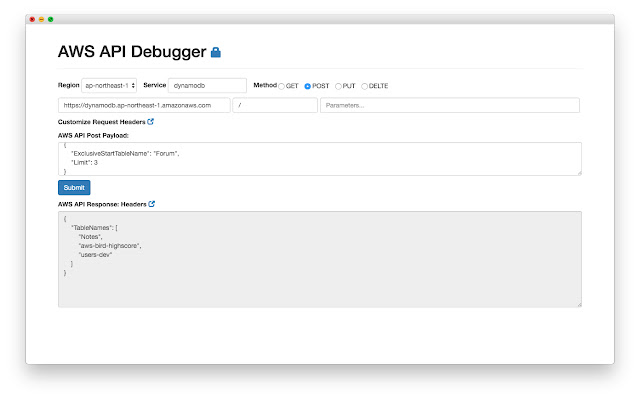Click the "TableNames" key in response
Screen dimensions: 640x400
[x=91, y=228]
